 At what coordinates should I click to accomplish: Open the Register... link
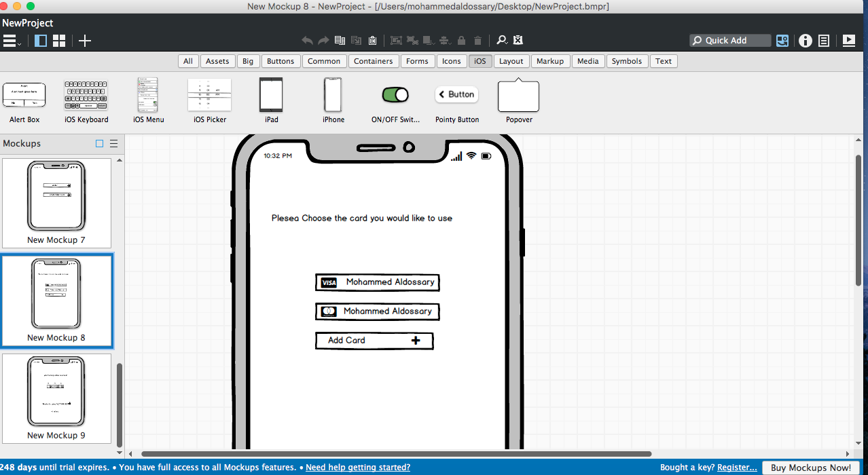737,468
